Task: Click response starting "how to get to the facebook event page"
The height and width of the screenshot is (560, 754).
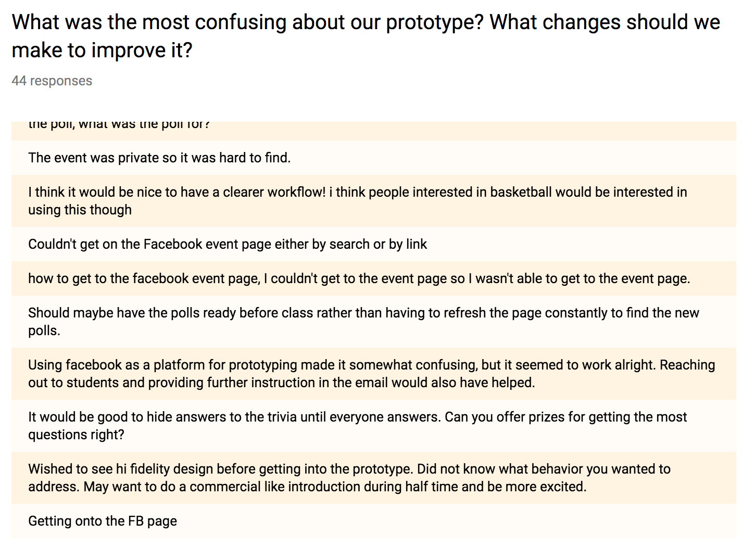Action: tap(374, 278)
